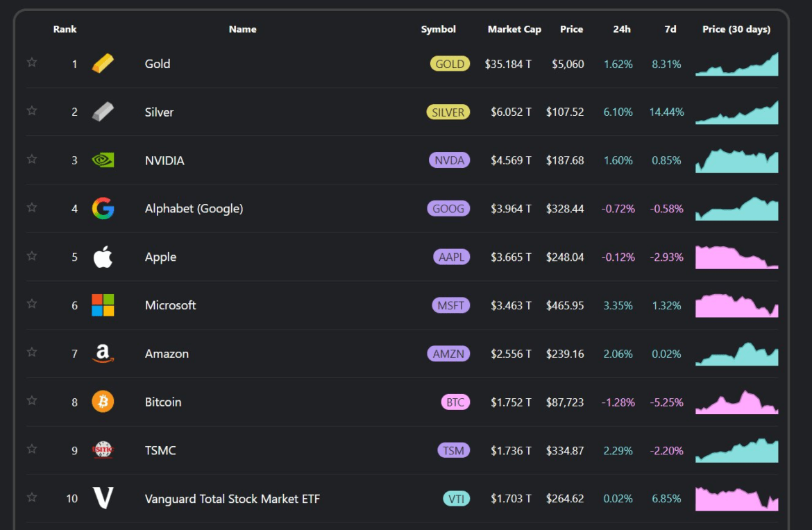The width and height of the screenshot is (812, 530).
Task: Toggle the favorite star for Gold
Action: click(x=32, y=62)
